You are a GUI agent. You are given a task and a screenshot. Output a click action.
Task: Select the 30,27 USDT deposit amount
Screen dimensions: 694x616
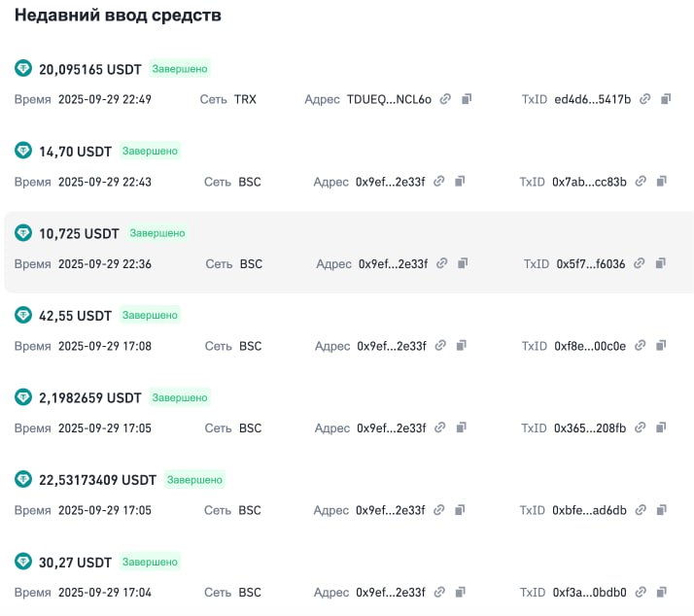(75, 562)
